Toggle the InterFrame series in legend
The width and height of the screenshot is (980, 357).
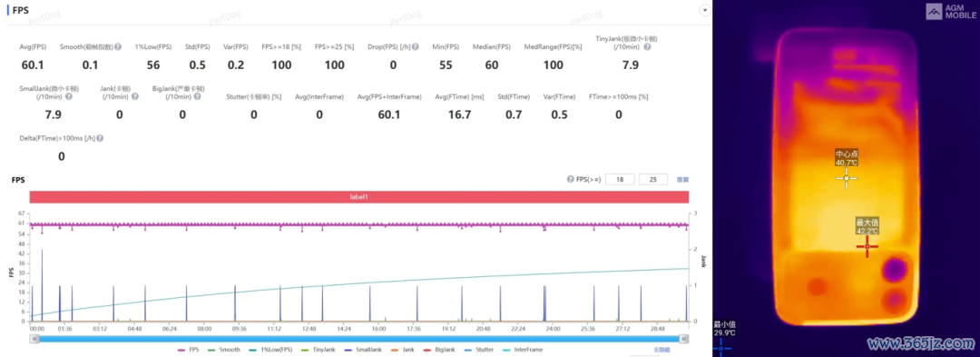click(523, 350)
